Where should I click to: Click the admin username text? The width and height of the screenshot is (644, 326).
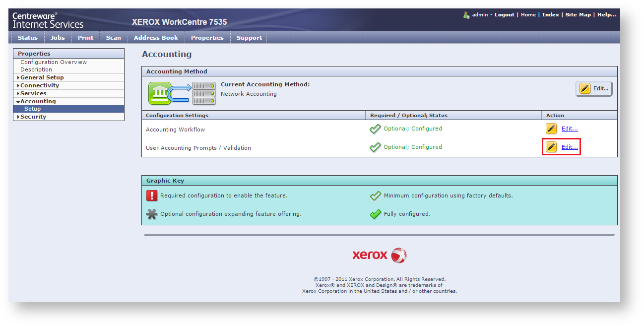pos(480,15)
